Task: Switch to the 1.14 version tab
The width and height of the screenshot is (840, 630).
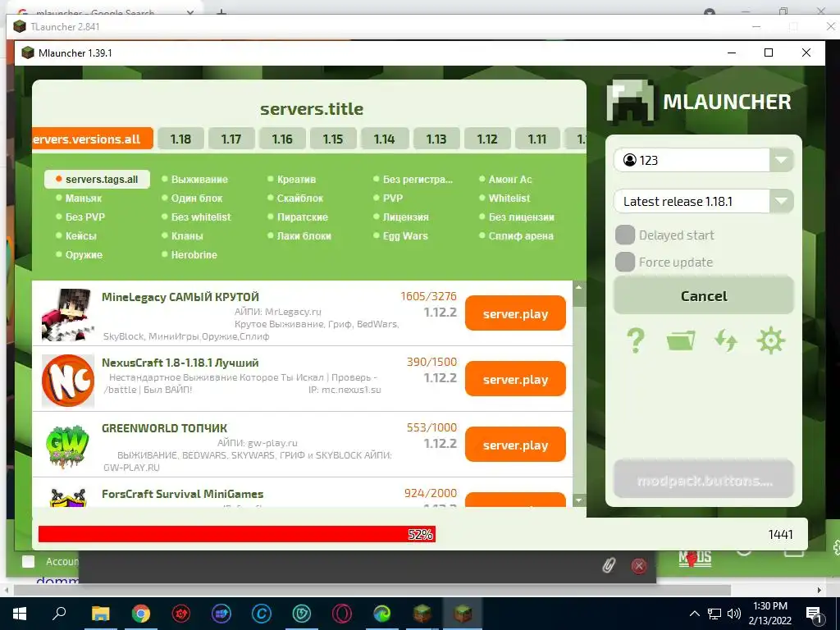Action: click(x=384, y=139)
